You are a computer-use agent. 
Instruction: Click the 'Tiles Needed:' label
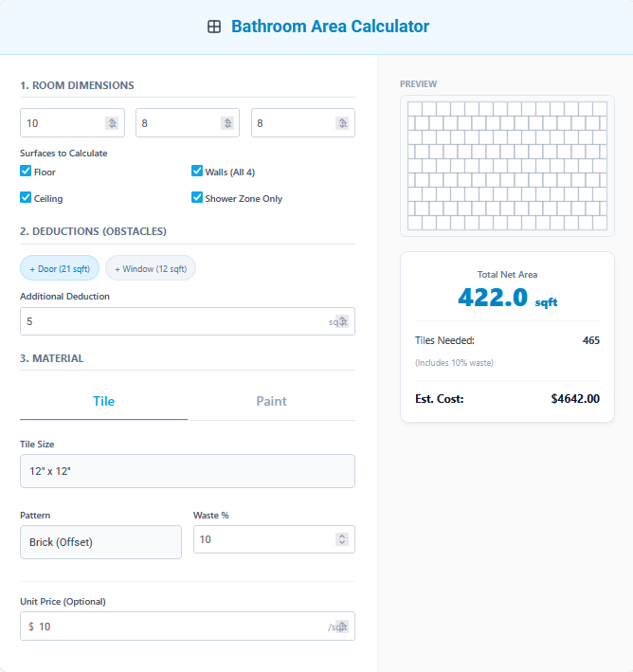click(x=444, y=340)
